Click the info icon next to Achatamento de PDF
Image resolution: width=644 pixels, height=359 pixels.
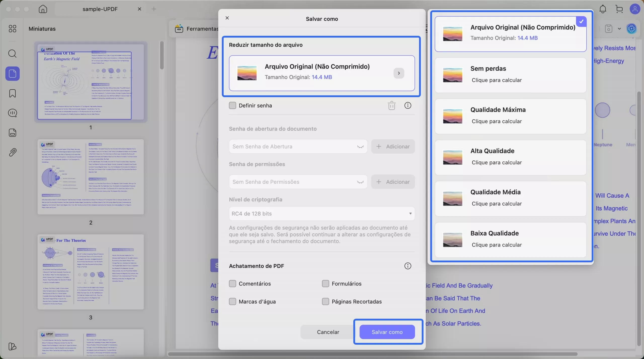(x=408, y=266)
